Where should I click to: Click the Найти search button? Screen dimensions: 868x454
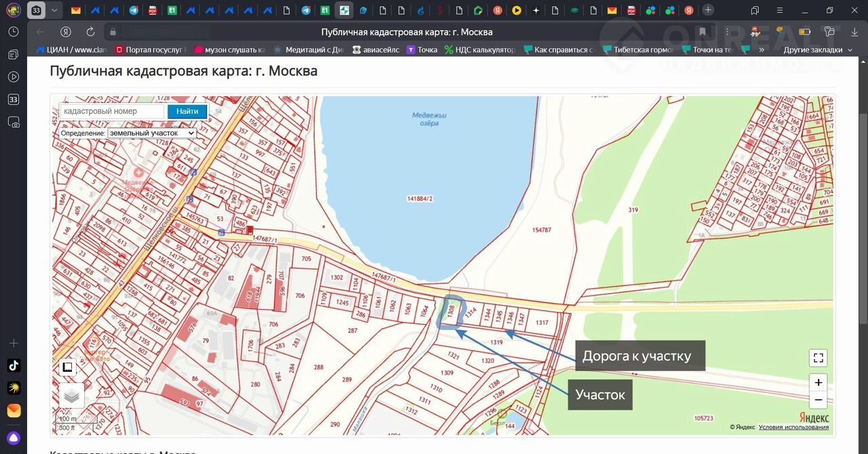tap(187, 111)
